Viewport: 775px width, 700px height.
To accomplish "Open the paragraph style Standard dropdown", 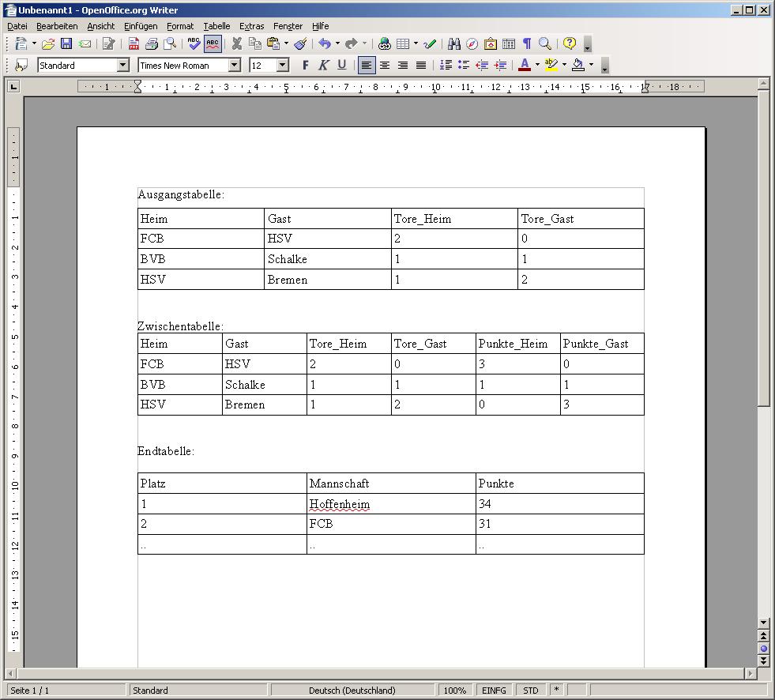I will [x=123, y=66].
